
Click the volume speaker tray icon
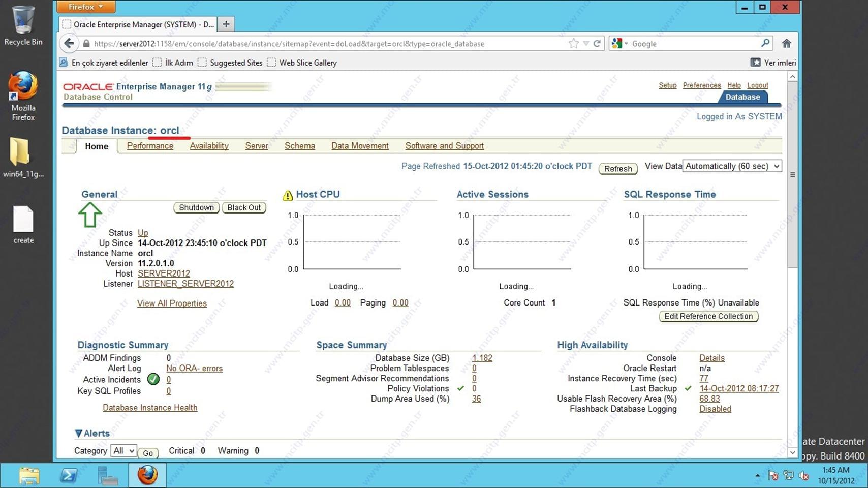click(x=803, y=476)
